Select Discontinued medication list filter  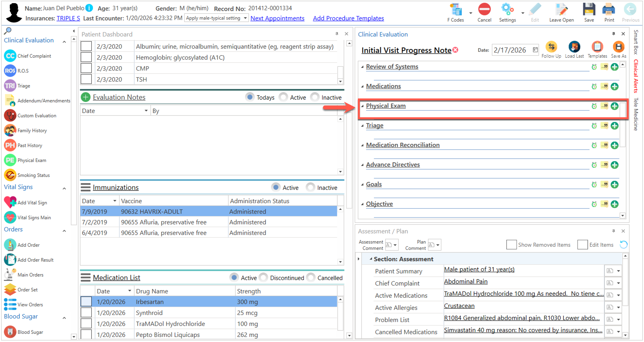[263, 278]
